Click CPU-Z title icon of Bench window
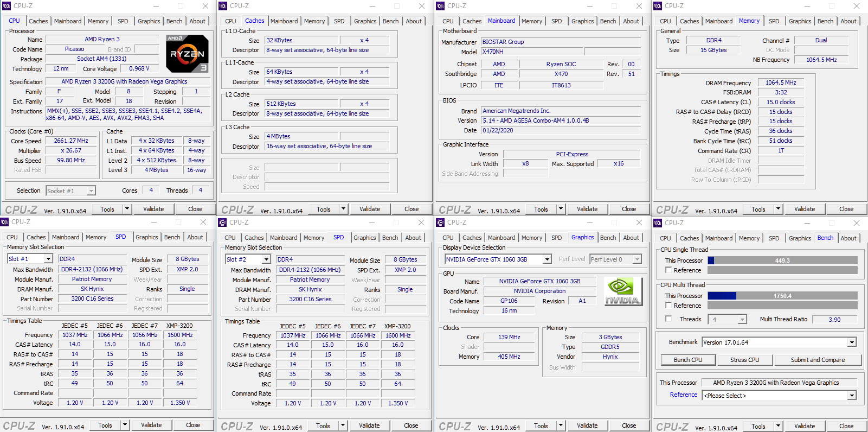The width and height of the screenshot is (868, 432). pyautogui.click(x=657, y=223)
